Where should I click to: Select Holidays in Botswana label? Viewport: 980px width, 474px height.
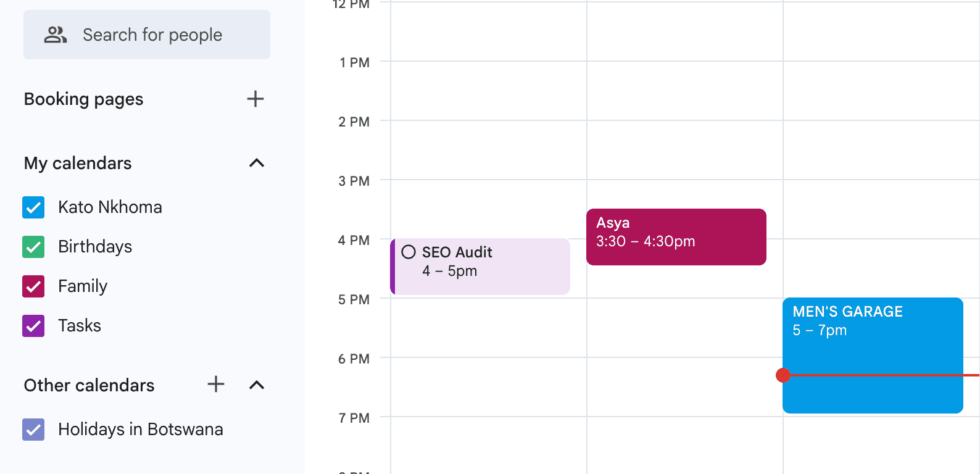pyautogui.click(x=141, y=429)
